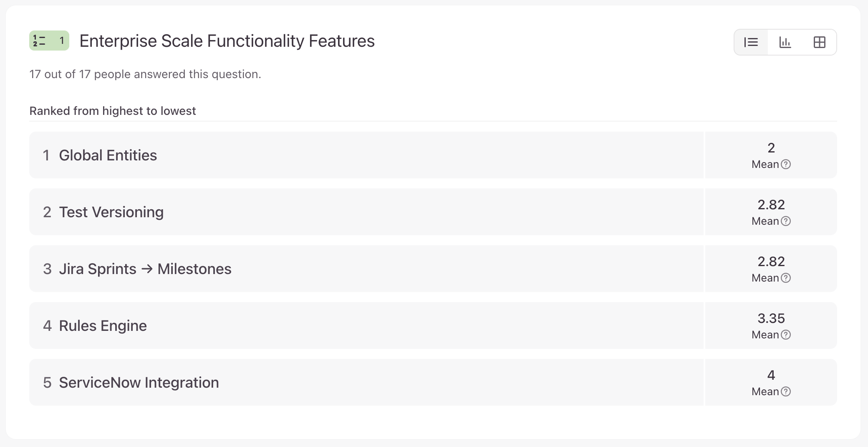This screenshot has height=447, width=868.
Task: Click the 2 mean value for Global Entities
Action: (x=771, y=148)
